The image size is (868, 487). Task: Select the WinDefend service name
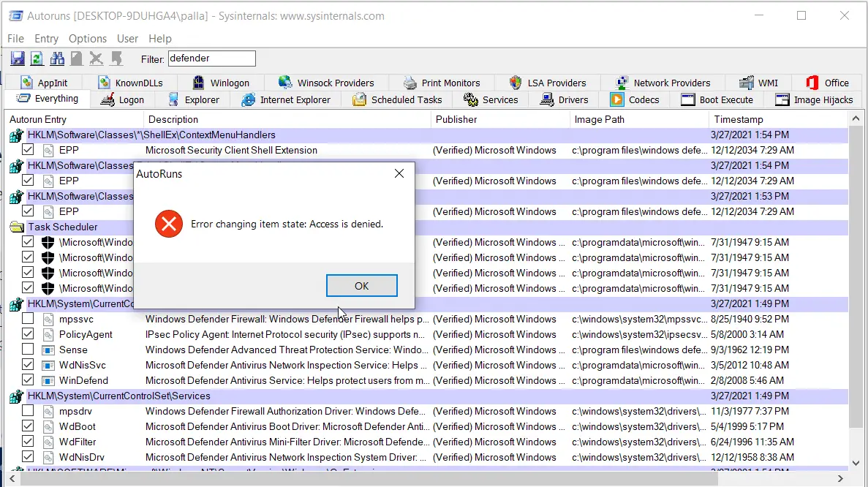[x=83, y=380]
